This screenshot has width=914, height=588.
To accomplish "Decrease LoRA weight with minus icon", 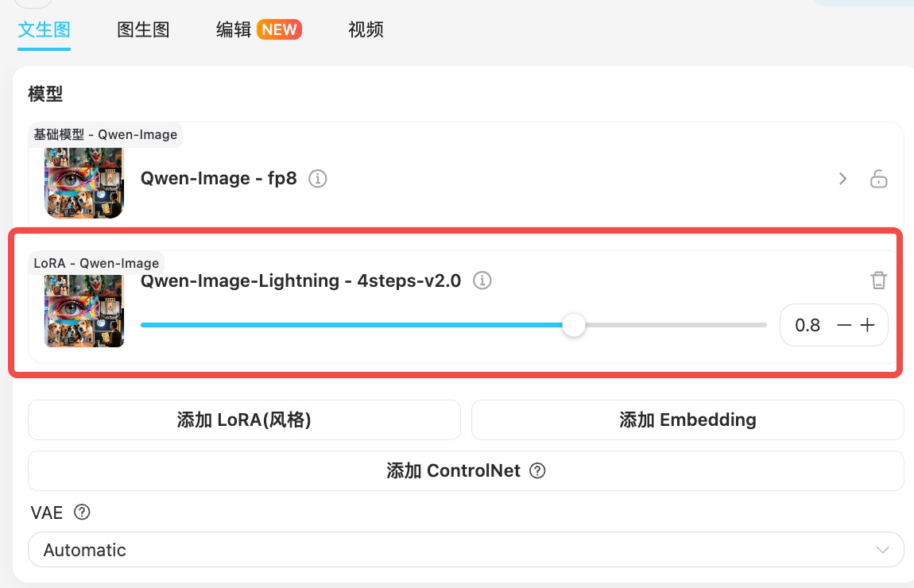I will coord(845,325).
